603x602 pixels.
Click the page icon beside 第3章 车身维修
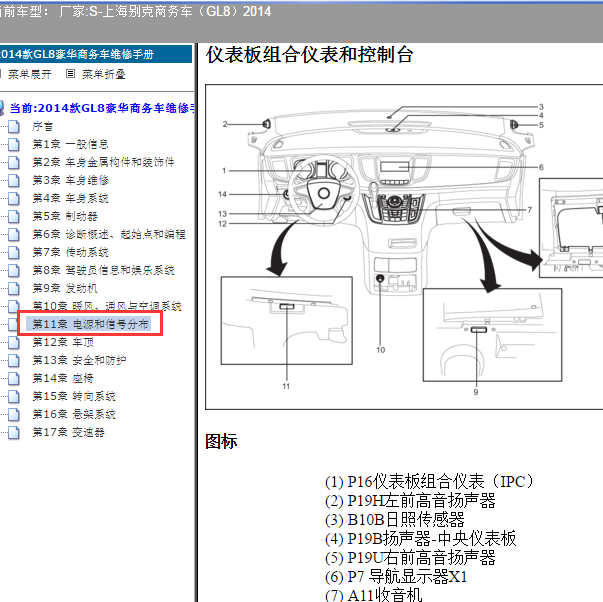14,180
